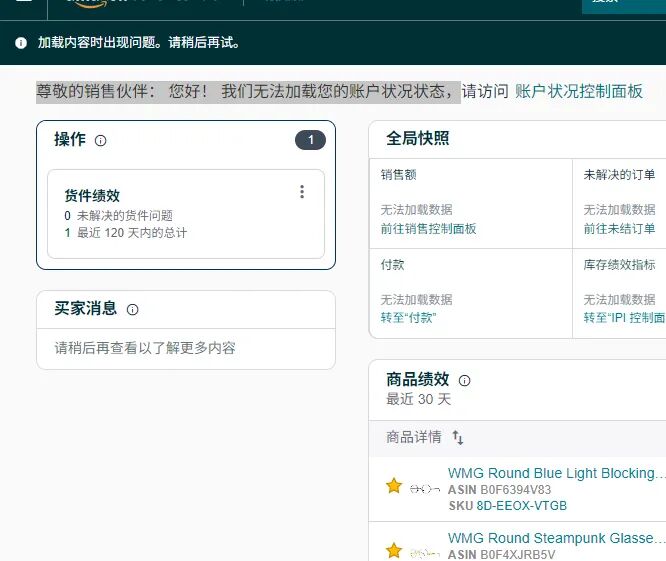Open WMG Round Blue Light Blocking product title
Screen dimensions: 666x561
click(556, 473)
